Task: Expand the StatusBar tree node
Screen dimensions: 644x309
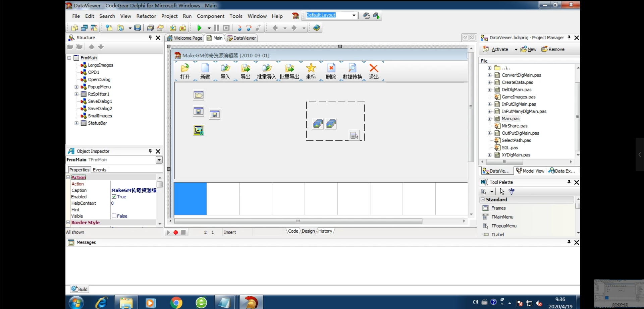Action: (x=76, y=123)
